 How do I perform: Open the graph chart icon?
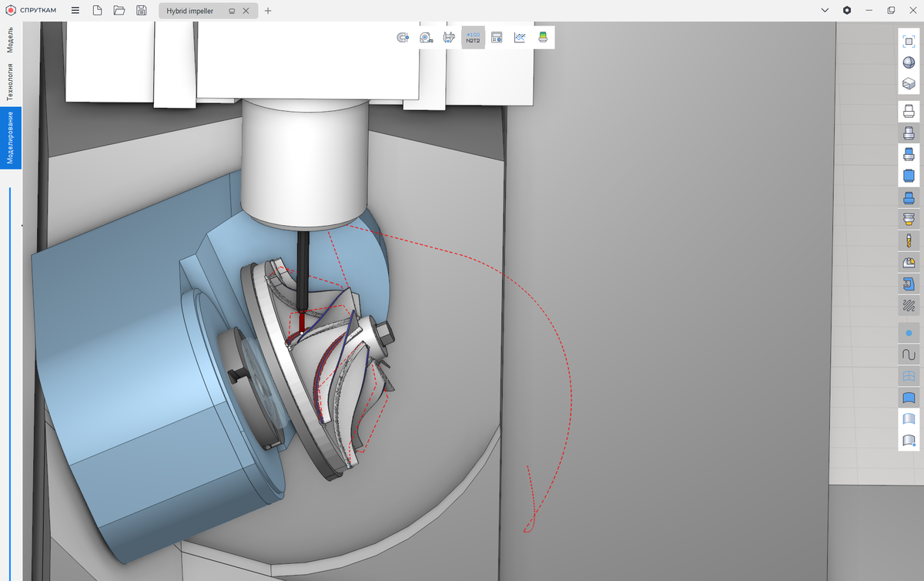(x=520, y=38)
